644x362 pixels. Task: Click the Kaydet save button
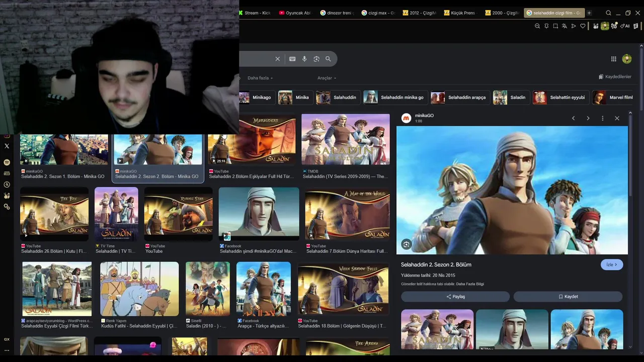[568, 297]
